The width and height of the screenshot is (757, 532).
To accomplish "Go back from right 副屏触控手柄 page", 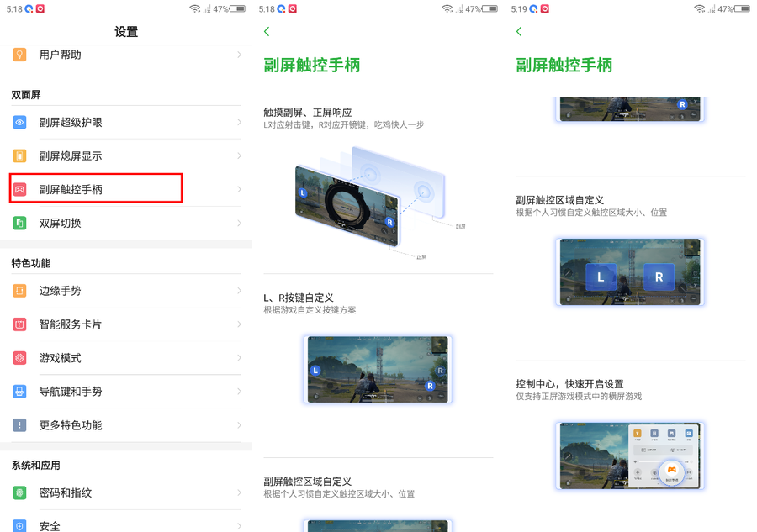I will click(519, 31).
